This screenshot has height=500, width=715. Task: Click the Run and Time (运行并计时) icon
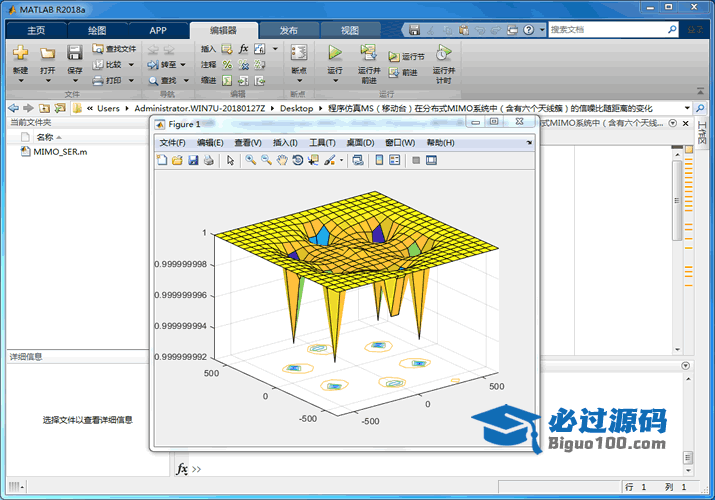[x=443, y=52]
